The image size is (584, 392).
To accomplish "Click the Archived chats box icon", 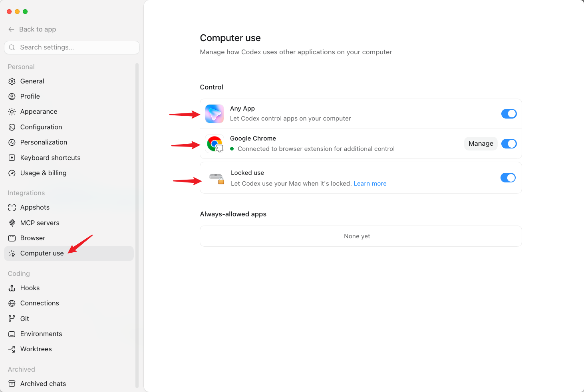I will 12,384.
